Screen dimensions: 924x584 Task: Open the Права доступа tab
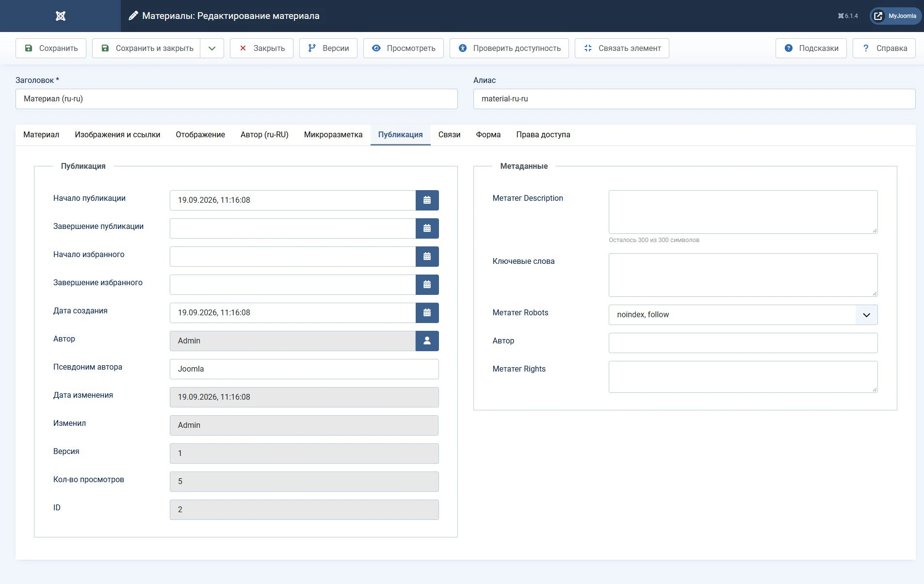(543, 135)
